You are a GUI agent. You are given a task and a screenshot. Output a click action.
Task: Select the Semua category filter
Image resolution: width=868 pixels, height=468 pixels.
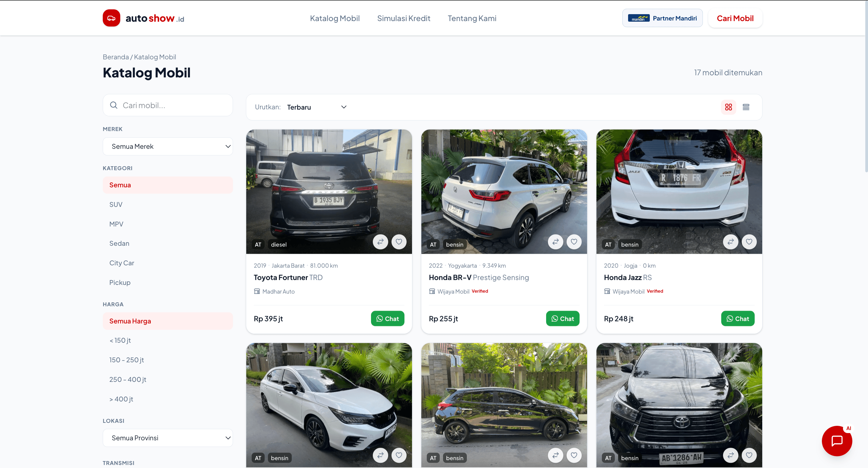coord(168,185)
